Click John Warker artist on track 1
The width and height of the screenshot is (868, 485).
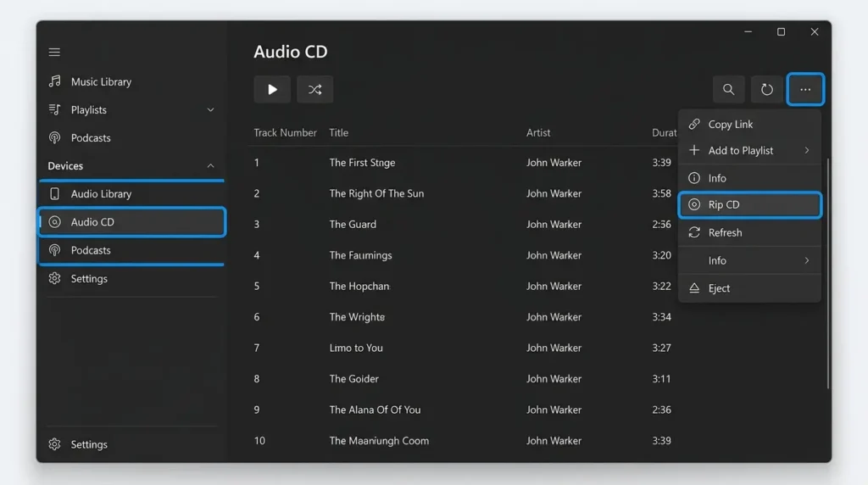[554, 163]
